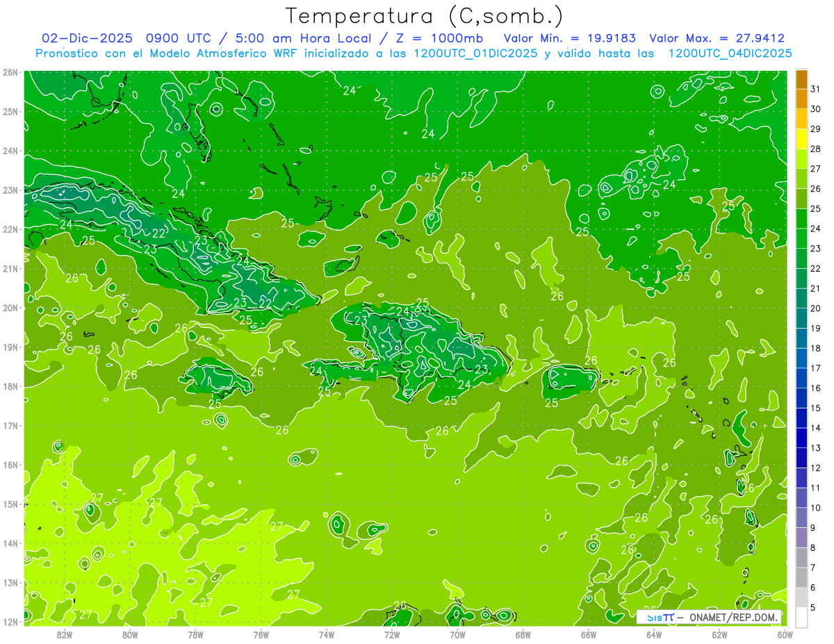Click the '68W' longitude axis label
The width and height of the screenshot is (834, 644).
point(523,634)
